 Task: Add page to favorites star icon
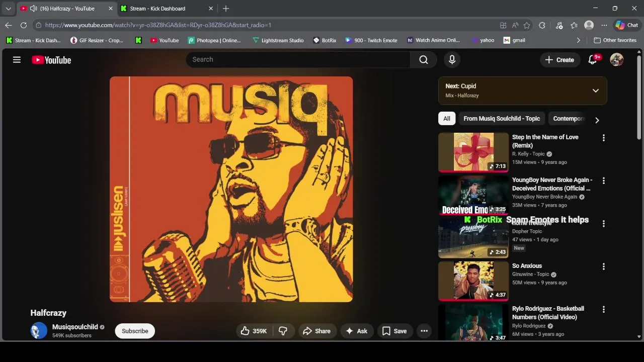(527, 25)
